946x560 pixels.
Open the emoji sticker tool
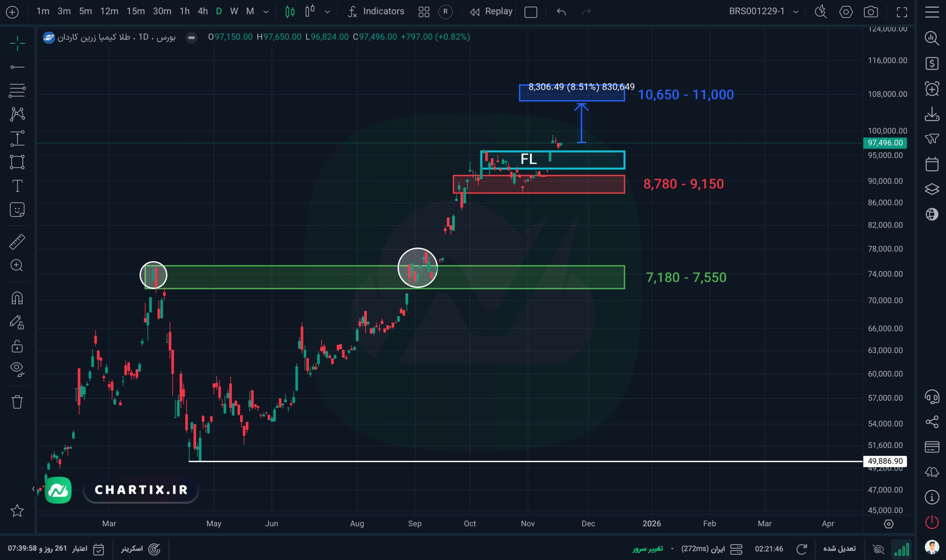coord(17,209)
